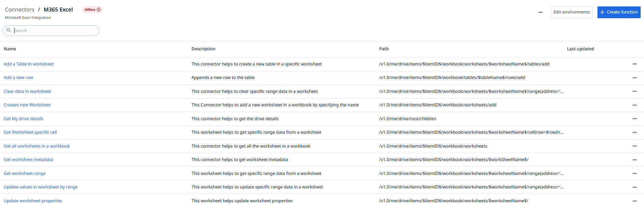Open the Get all worksheets in a workbook link
Viewport: 644px width, 211px height.
click(x=37, y=146)
